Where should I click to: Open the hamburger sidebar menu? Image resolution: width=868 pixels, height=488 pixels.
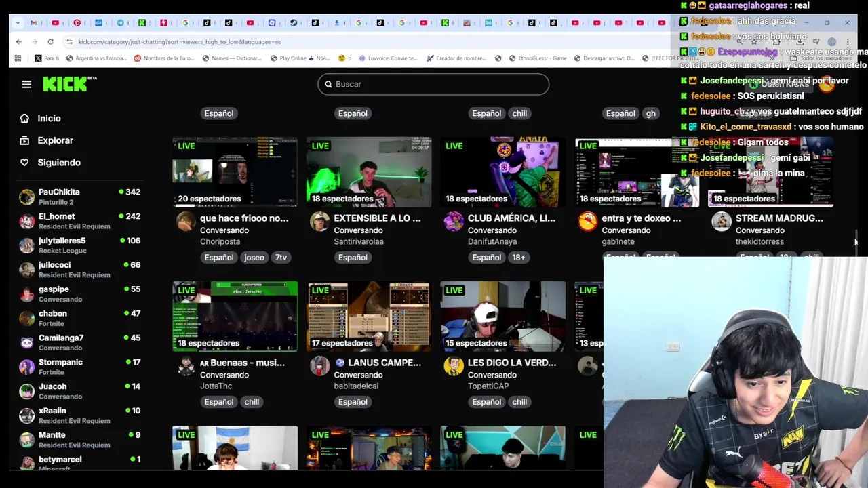[26, 84]
